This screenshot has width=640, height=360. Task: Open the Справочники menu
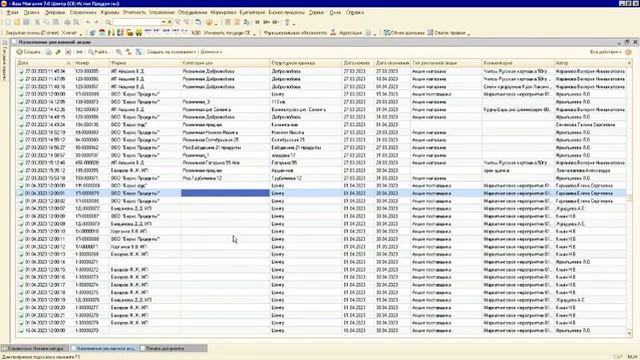point(83,13)
